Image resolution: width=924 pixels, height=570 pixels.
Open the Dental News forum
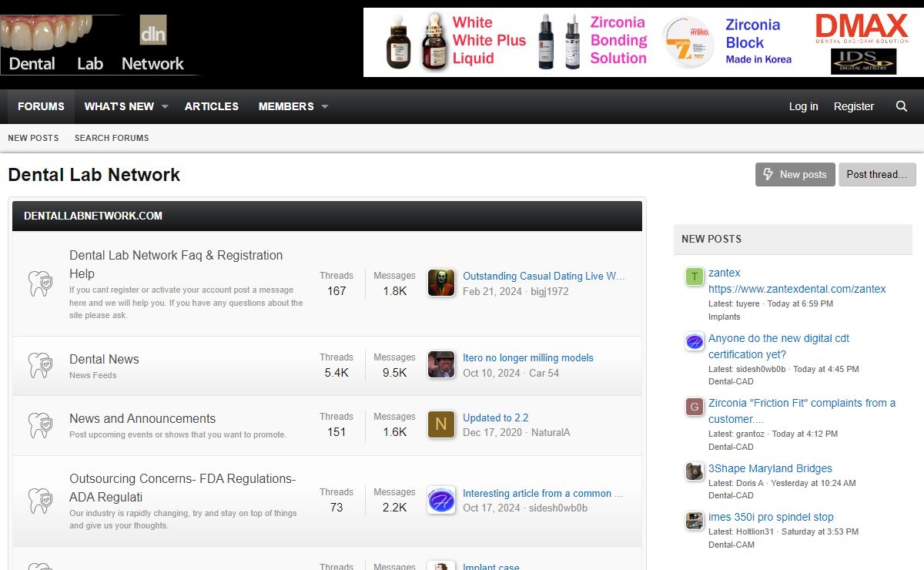(x=104, y=359)
